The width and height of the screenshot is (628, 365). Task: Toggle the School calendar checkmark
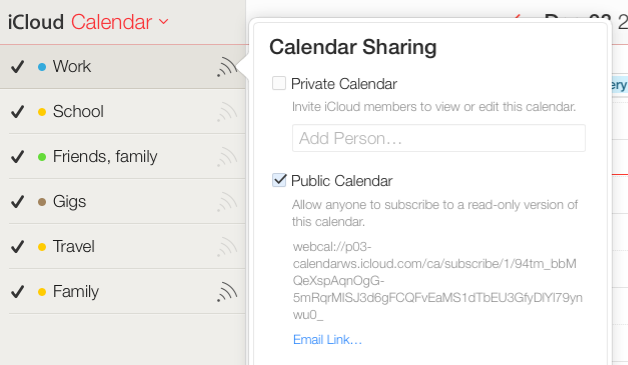[x=18, y=111]
